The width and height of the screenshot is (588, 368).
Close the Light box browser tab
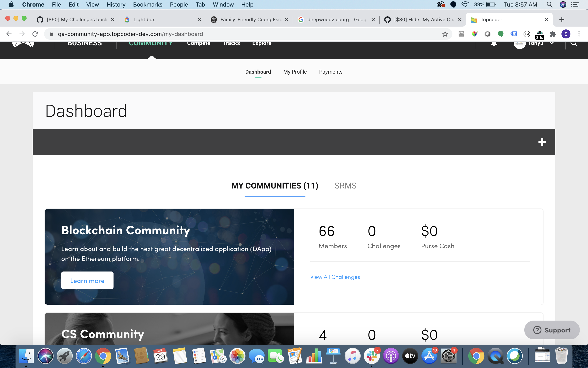[199, 20]
